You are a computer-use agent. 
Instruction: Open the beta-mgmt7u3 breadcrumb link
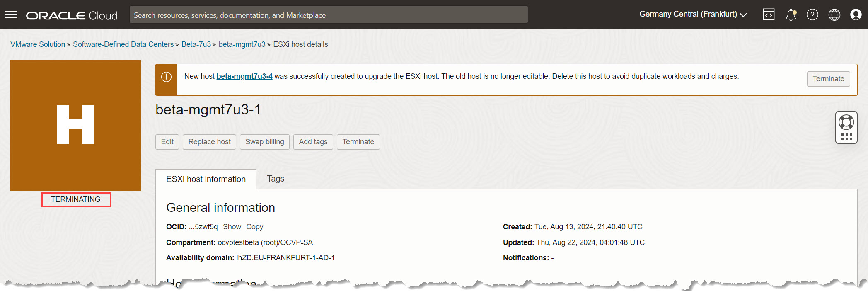(x=242, y=44)
